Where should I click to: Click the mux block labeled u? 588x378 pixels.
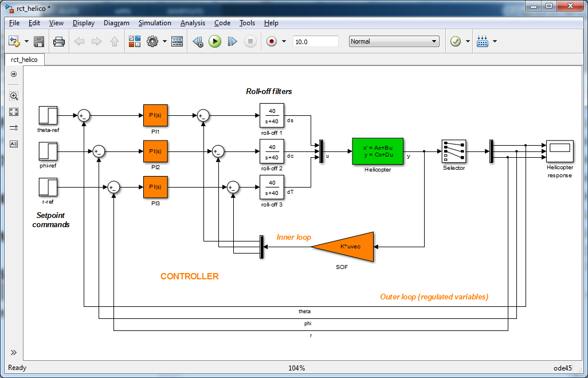(321, 151)
